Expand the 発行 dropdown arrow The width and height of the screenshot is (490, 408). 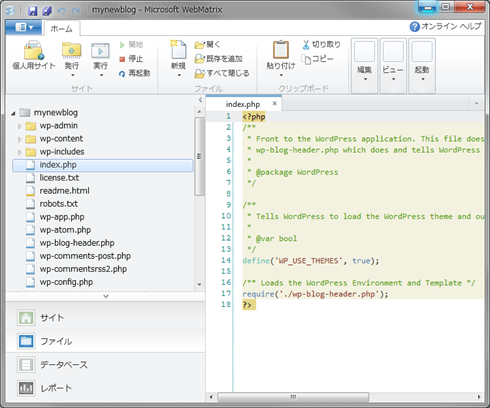click(x=72, y=75)
